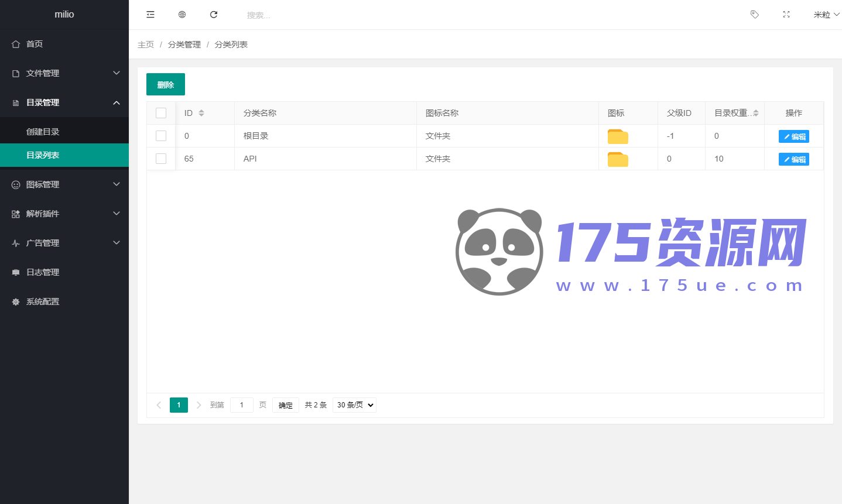Click the file icon beside 文件管理

[16, 73]
